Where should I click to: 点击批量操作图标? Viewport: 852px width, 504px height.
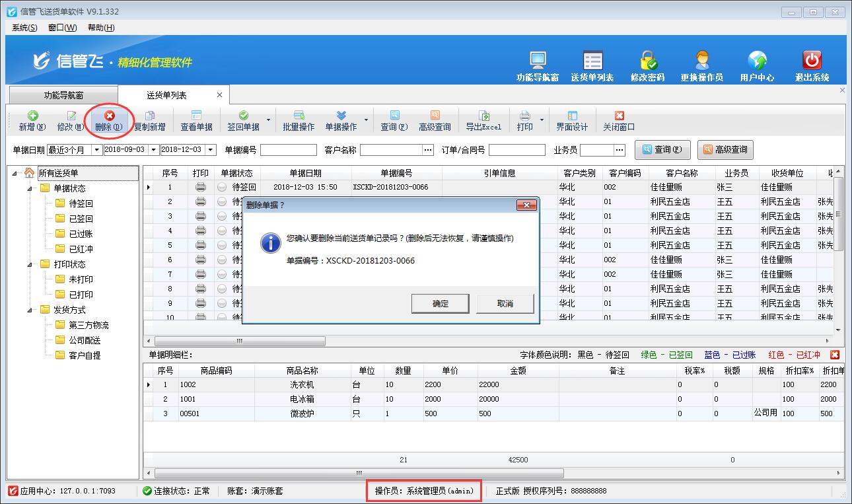click(x=297, y=120)
